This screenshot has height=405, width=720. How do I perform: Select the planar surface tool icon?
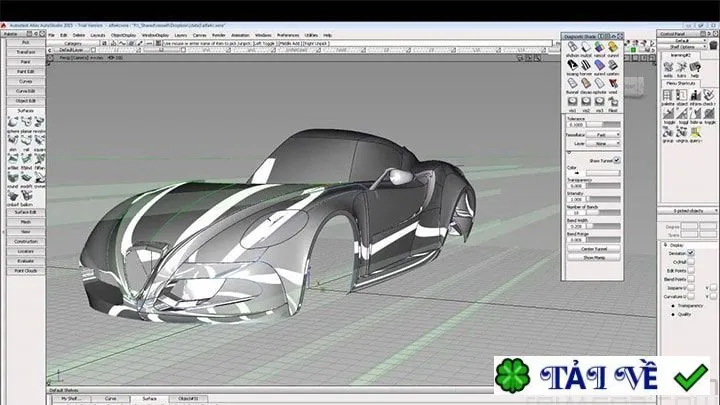[x=26, y=122]
